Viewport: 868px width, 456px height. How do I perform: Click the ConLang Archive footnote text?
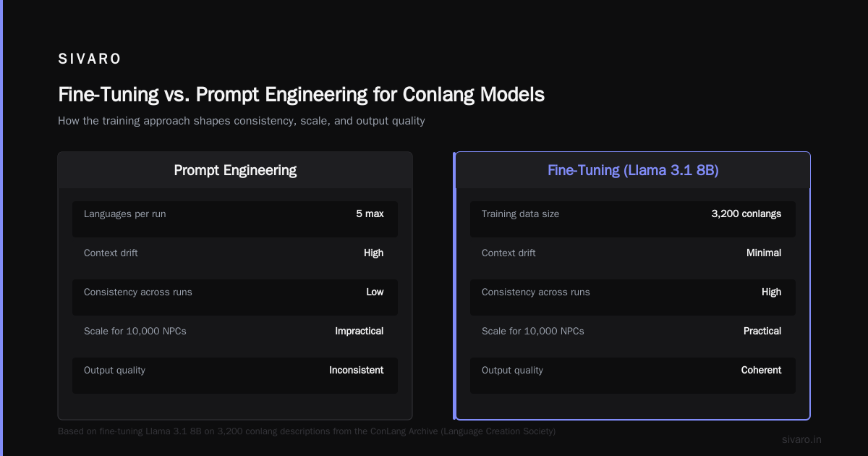click(307, 431)
